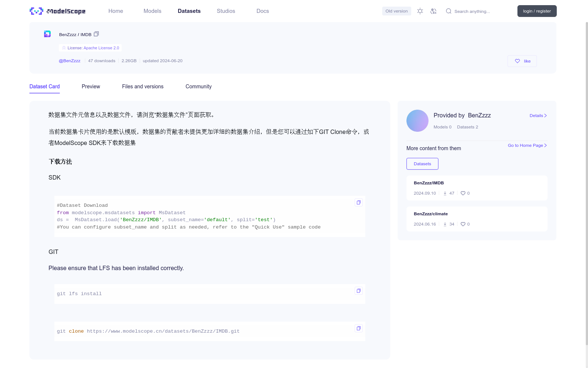The height and width of the screenshot is (368, 588).
Task: Select the Datasets filter button
Action: [x=422, y=164]
